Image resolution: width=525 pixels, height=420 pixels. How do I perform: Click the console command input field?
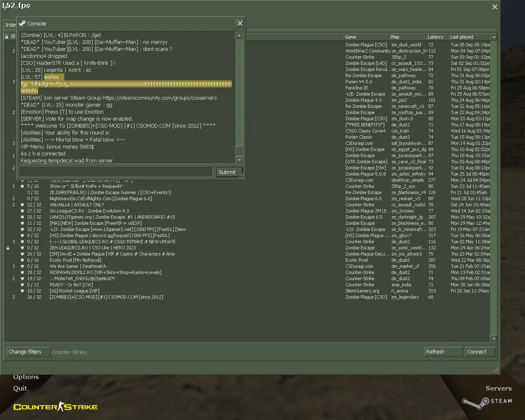pyautogui.click(x=116, y=172)
